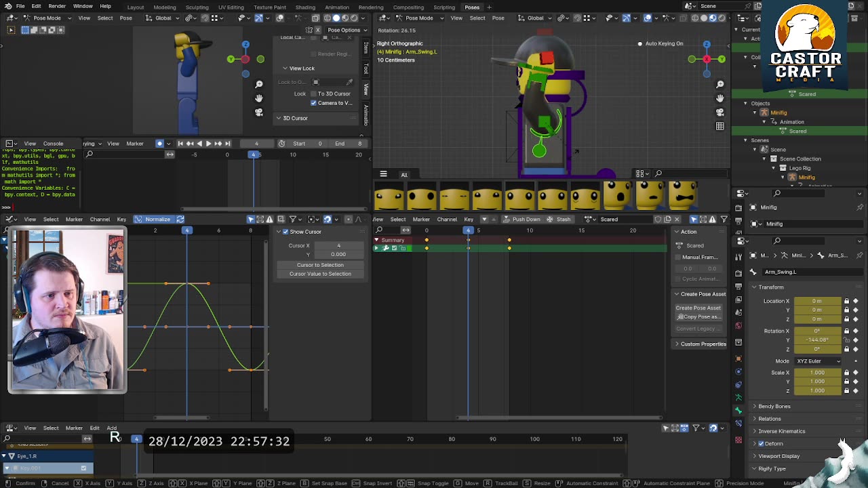Animate Scale X with its keyframe diamond
Screen dimensions: 868x488
pyautogui.click(x=856, y=373)
